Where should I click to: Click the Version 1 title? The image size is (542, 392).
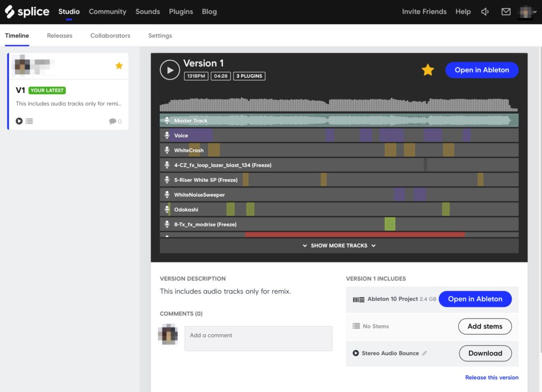[x=203, y=63]
